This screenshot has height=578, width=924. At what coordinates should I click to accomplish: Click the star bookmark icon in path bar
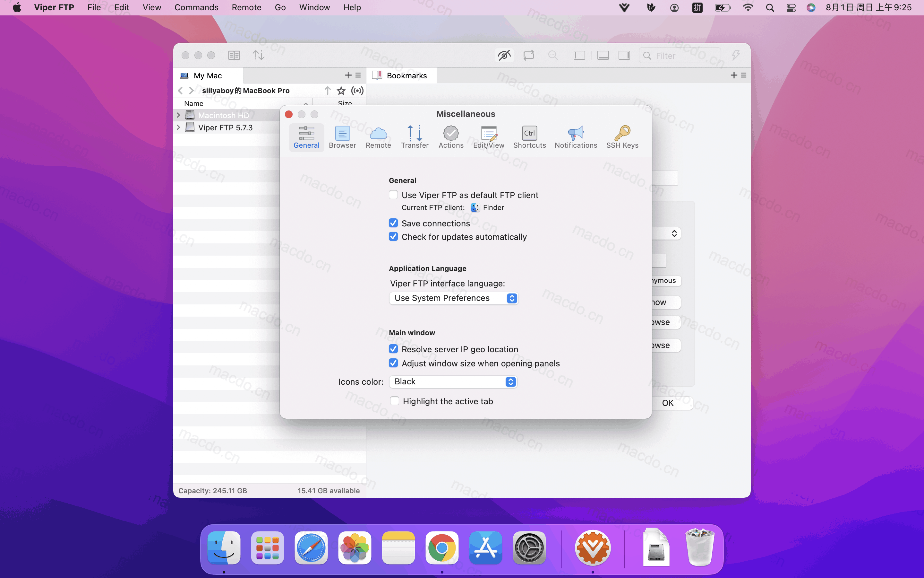pyautogui.click(x=341, y=91)
